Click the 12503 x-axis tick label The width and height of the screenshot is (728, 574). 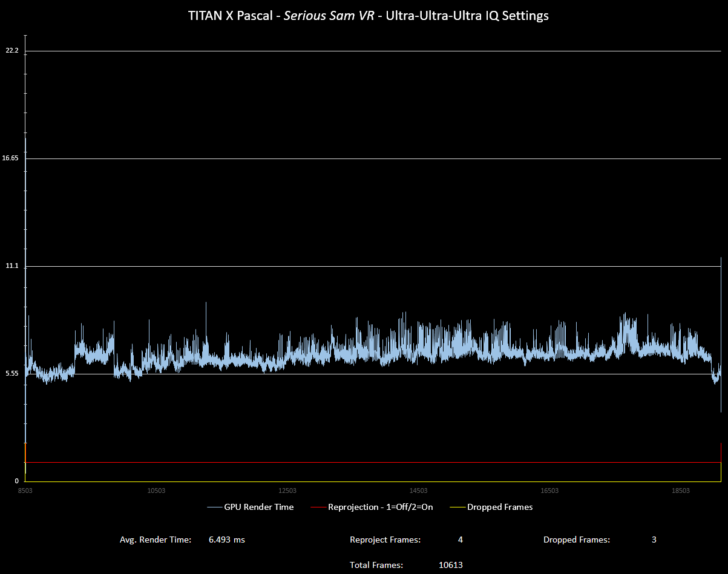coord(287,491)
